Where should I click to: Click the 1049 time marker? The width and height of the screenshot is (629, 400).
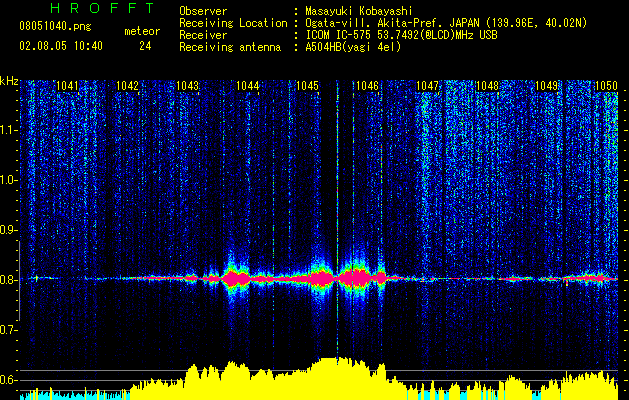pyautogui.click(x=547, y=86)
